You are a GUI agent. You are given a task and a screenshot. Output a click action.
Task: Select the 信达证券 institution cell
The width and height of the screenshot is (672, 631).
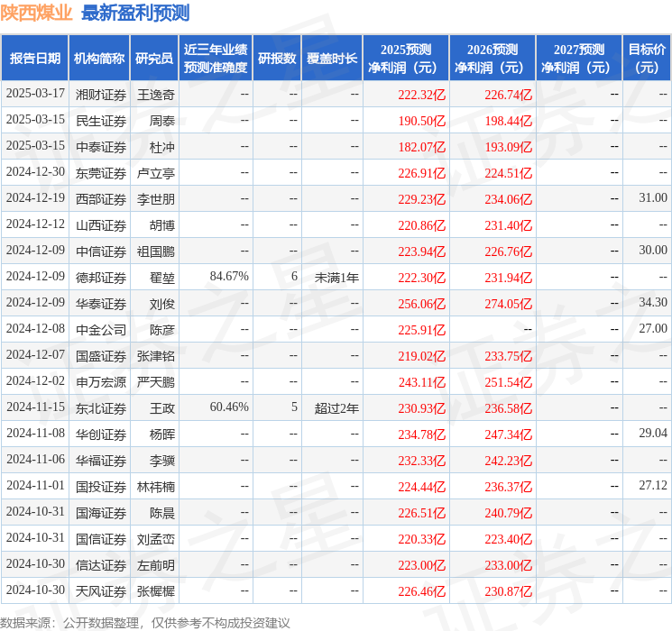pyautogui.click(x=101, y=565)
